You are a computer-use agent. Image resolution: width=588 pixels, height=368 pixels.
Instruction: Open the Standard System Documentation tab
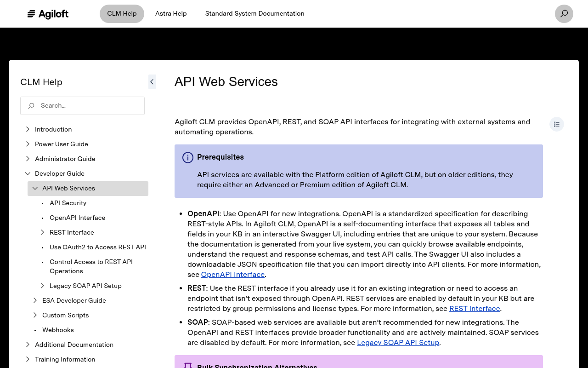[255, 14]
